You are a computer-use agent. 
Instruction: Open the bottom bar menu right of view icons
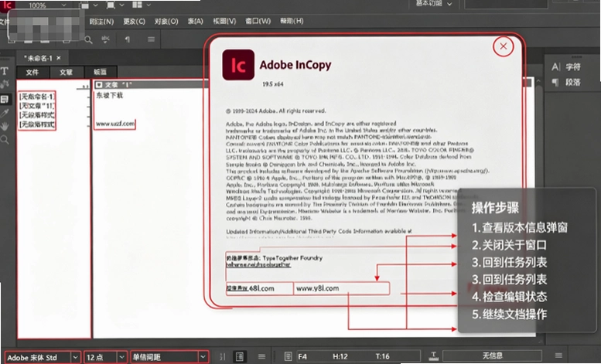point(261,357)
